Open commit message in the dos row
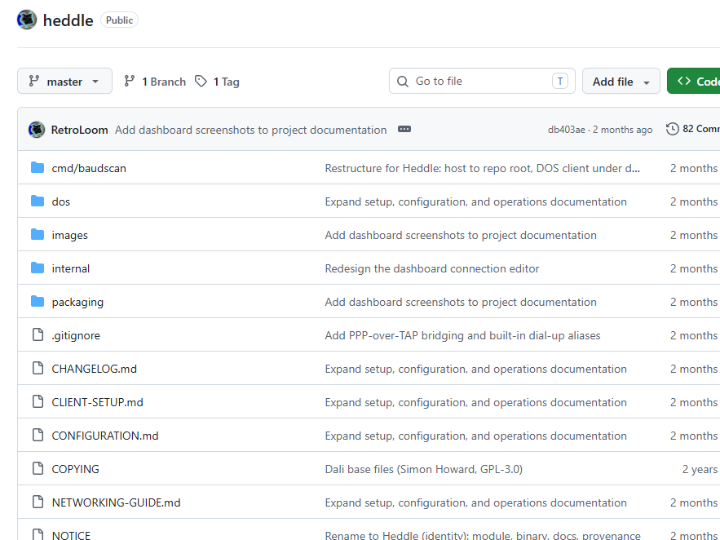This screenshot has width=720, height=540. point(476,202)
